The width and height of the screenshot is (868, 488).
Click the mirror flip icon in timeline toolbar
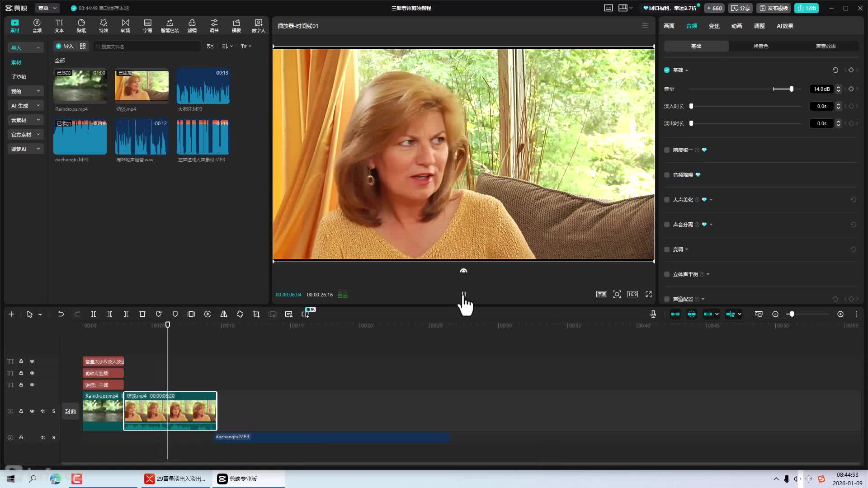(224, 314)
